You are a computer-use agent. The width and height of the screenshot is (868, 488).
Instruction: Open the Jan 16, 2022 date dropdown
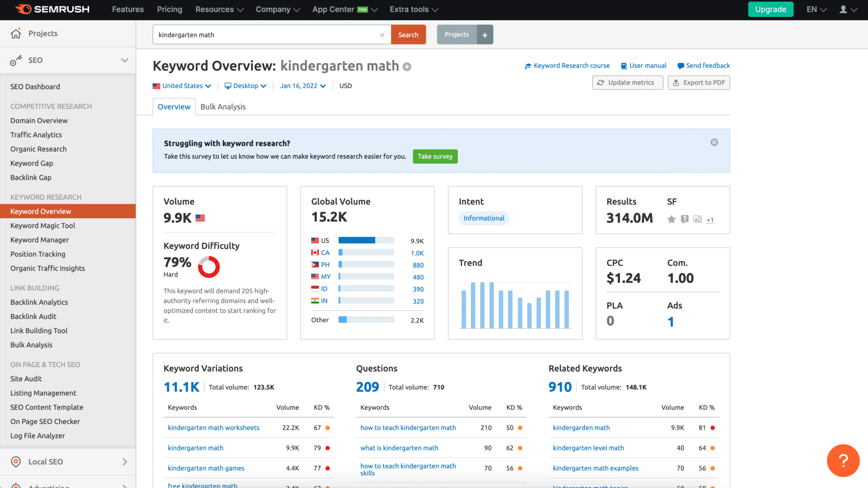(303, 86)
